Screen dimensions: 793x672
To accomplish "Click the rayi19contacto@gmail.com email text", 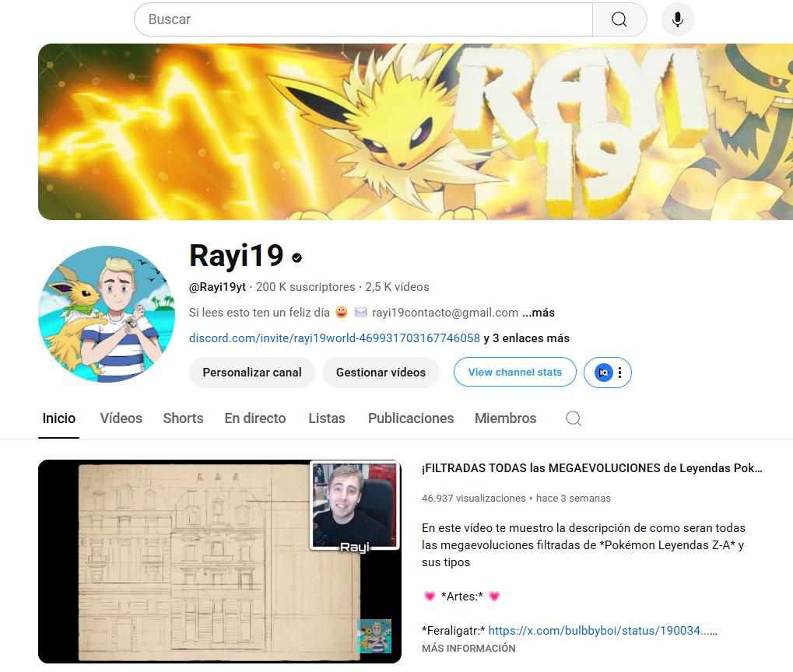I will 445,313.
